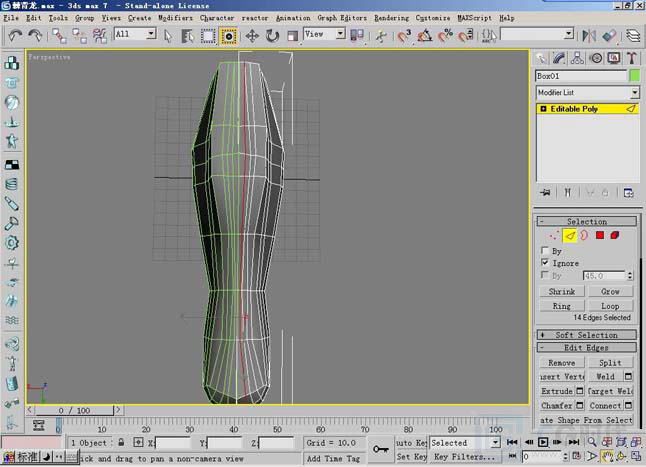Click the Go to End playback button

[574, 442]
